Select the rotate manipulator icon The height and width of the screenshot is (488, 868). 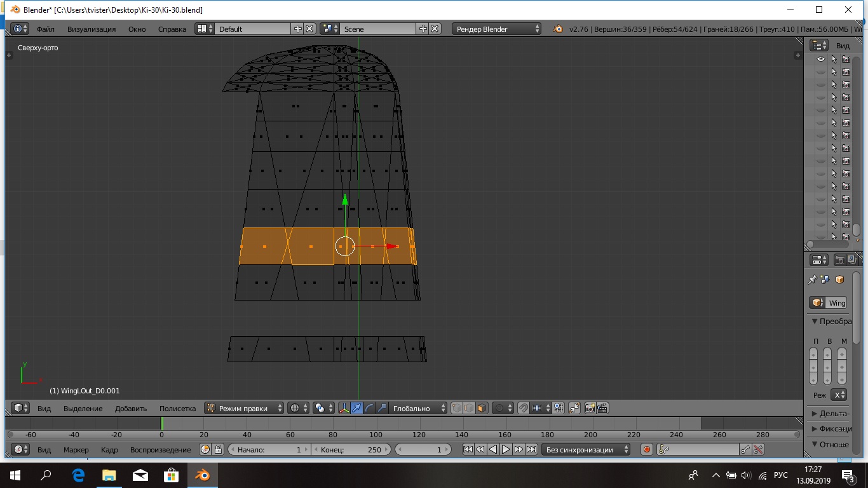[x=369, y=409]
